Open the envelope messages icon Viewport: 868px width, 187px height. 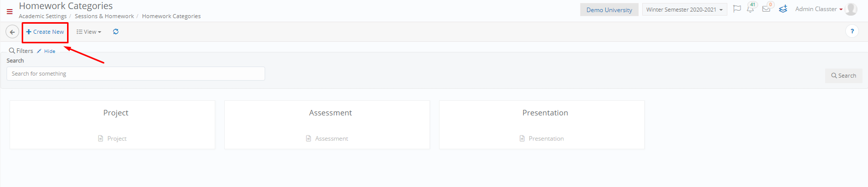(x=766, y=9)
